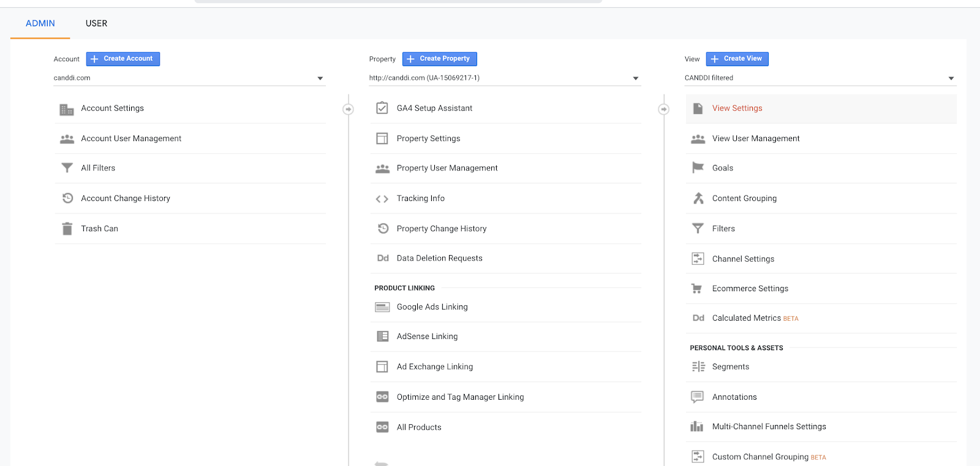980x466 pixels.
Task: Open Trash Can link
Action: click(x=99, y=229)
